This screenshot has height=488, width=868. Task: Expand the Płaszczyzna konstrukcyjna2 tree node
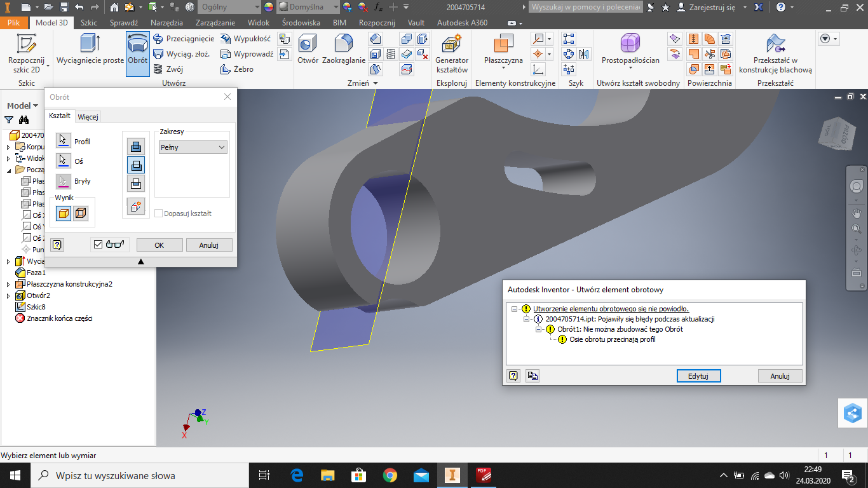click(x=8, y=284)
